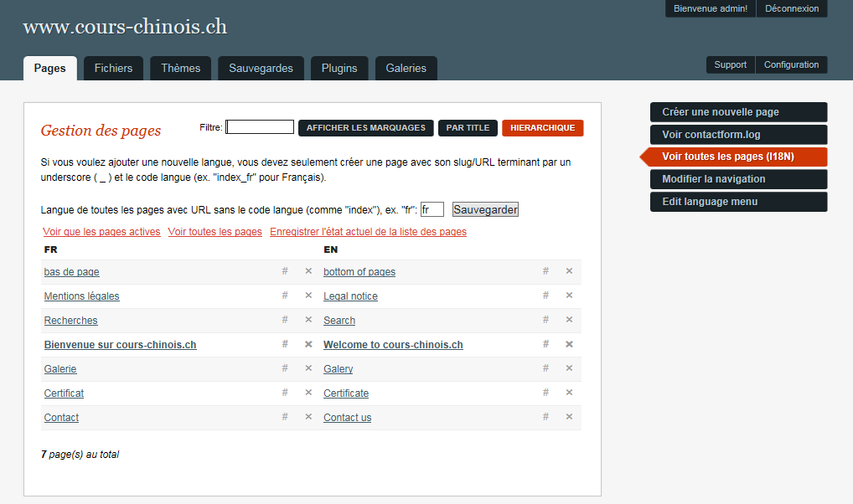The height and width of the screenshot is (504, 853).
Task: Delete the bas de page entry
Action: 308,270
